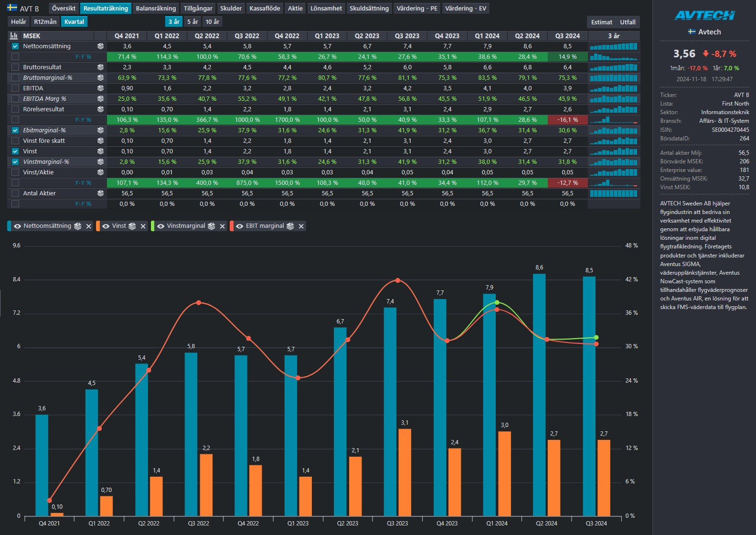The height and width of the screenshot is (535, 756).
Task: Click the -16,1 % red cell in Rörelseresultat Y-Y
Action: coord(567,120)
